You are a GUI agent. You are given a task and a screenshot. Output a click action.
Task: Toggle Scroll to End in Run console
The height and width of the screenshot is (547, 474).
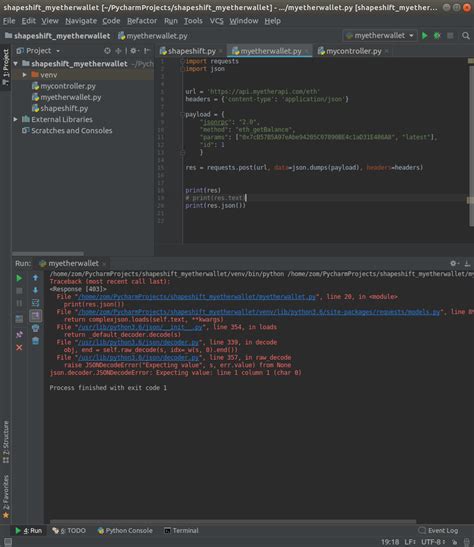click(x=36, y=316)
